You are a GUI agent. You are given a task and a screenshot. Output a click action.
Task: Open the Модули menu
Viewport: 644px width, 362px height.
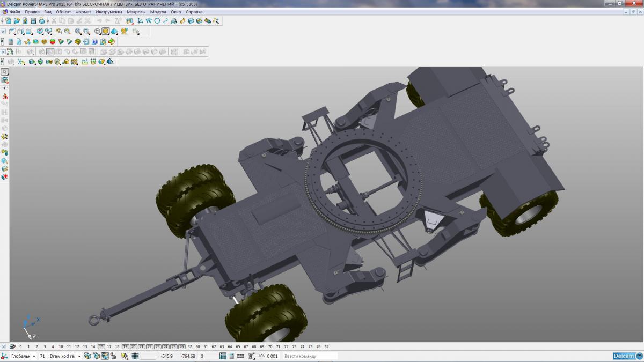click(x=158, y=12)
